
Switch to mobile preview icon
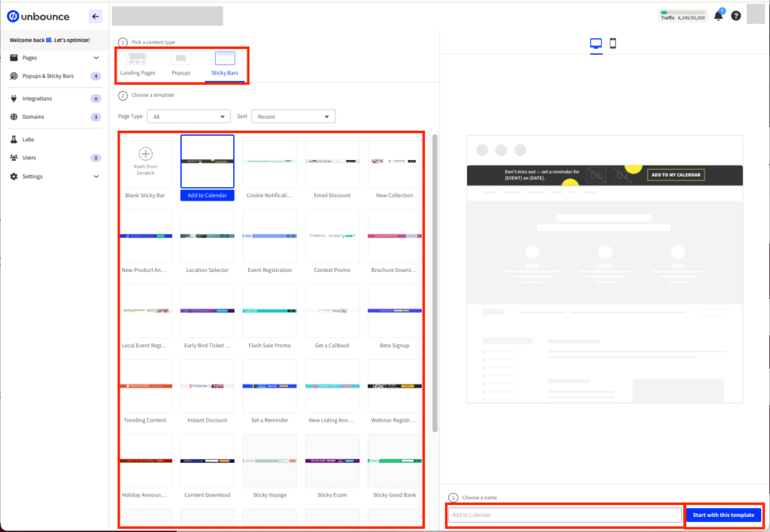(613, 44)
